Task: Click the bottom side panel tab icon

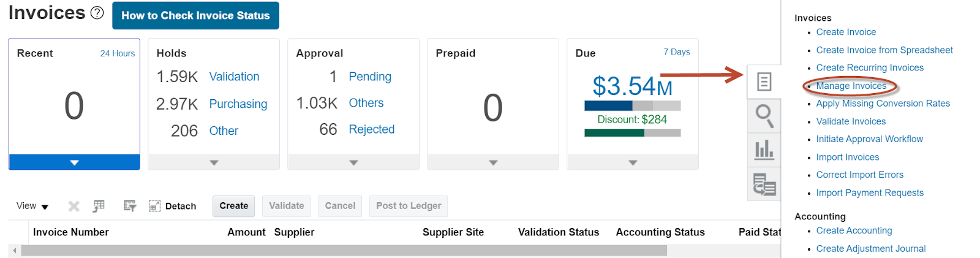Action: coord(764,184)
